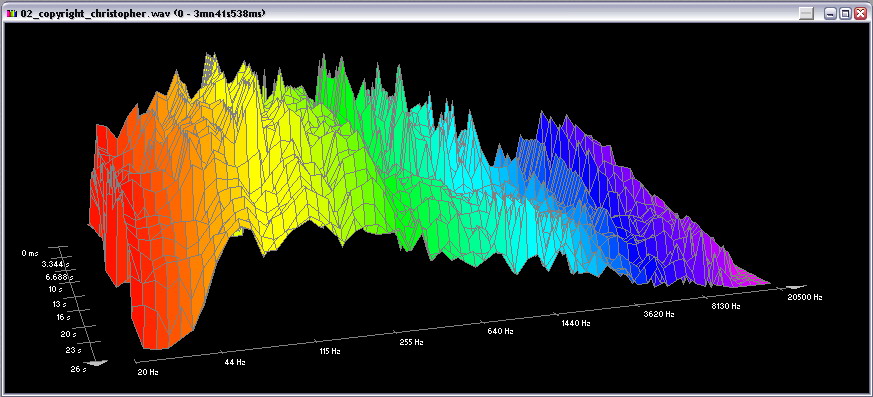Click the 8130 Hz axis label
This screenshot has width=873, height=397.
click(725, 306)
